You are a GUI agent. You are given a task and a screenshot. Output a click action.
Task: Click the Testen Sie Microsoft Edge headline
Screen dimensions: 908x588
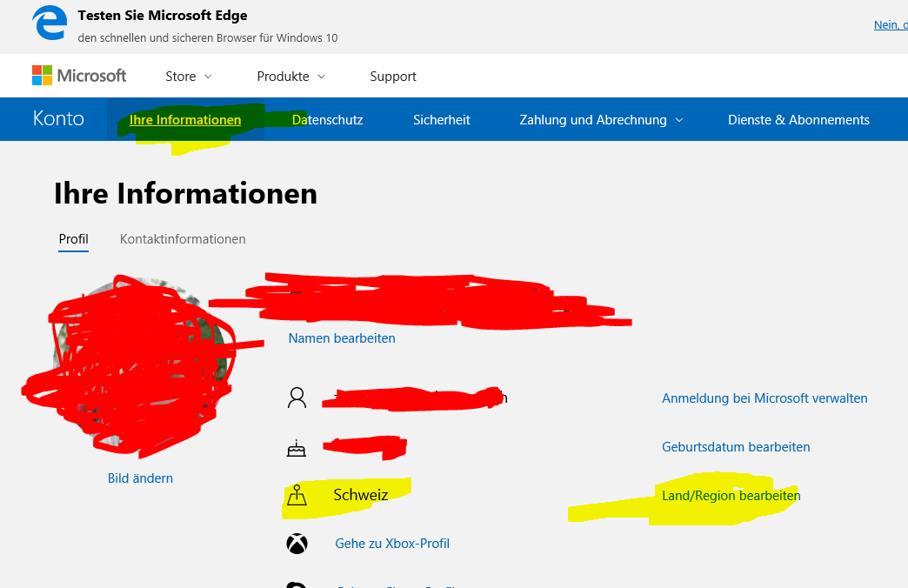pos(162,16)
